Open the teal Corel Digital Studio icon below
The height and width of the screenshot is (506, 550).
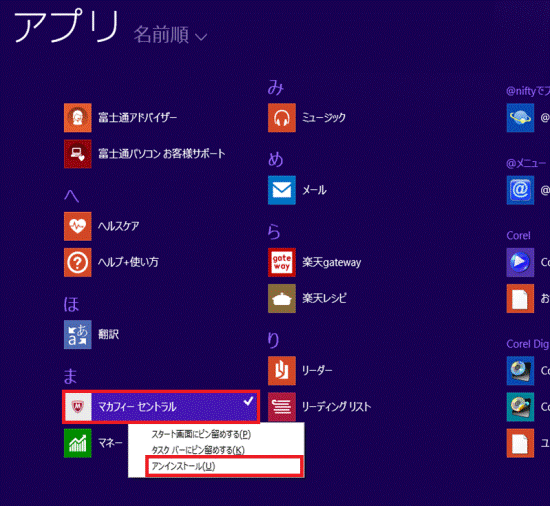[x=520, y=407]
